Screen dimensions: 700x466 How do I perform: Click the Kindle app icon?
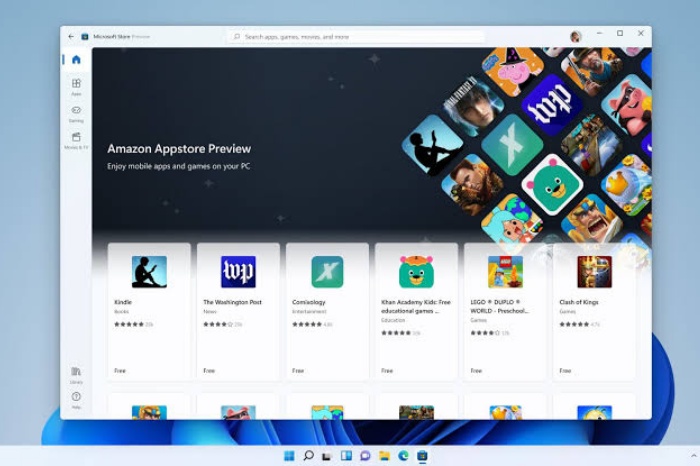click(x=149, y=271)
